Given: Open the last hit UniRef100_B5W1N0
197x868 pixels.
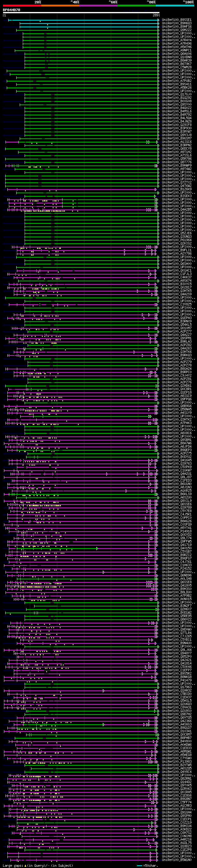Looking at the screenshot, I should click(x=177, y=860).
